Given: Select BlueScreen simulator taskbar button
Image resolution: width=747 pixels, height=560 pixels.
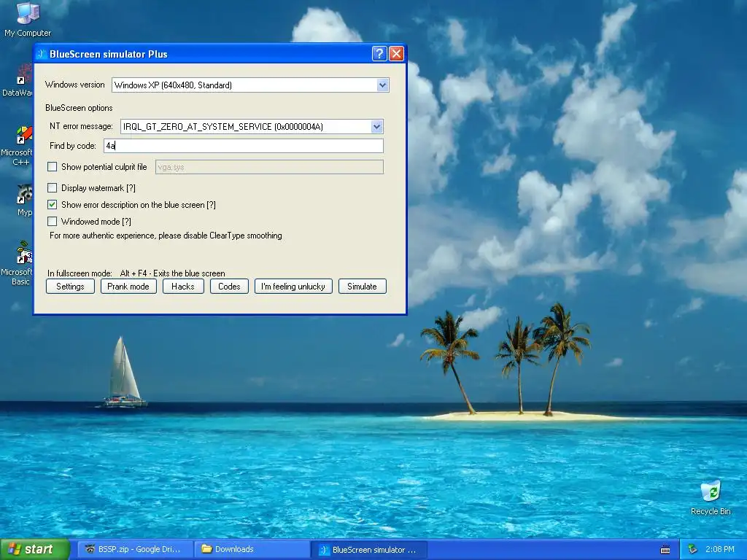Looking at the screenshot, I should click(x=369, y=550).
